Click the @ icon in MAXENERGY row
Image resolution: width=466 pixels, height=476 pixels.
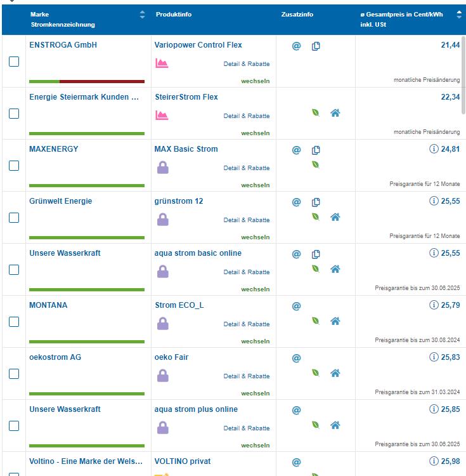(x=296, y=150)
